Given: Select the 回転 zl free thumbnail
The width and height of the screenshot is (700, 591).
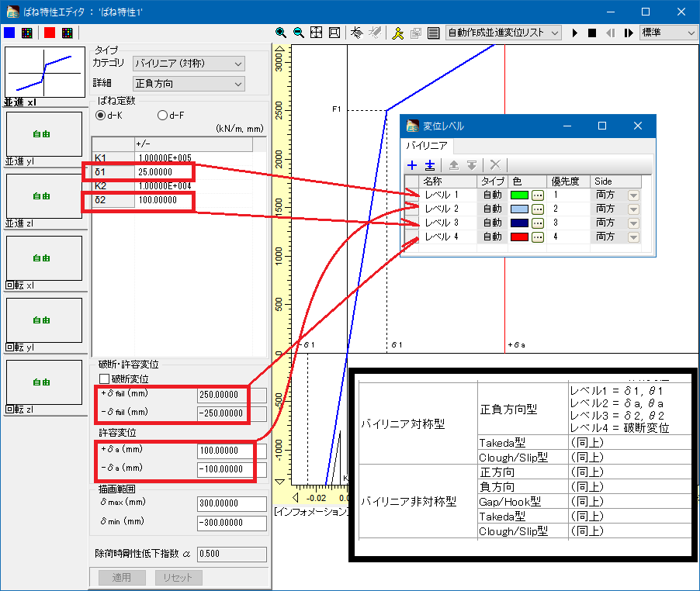Looking at the screenshot, I should point(43,382).
